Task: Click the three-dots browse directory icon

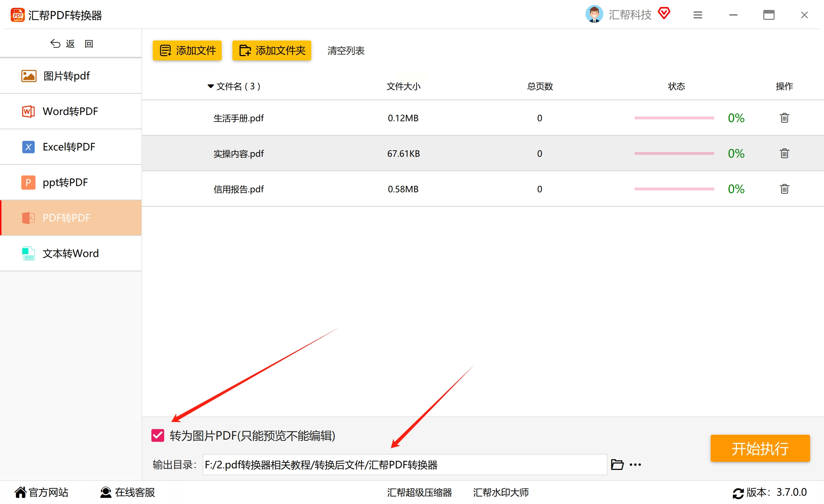Action: click(635, 465)
